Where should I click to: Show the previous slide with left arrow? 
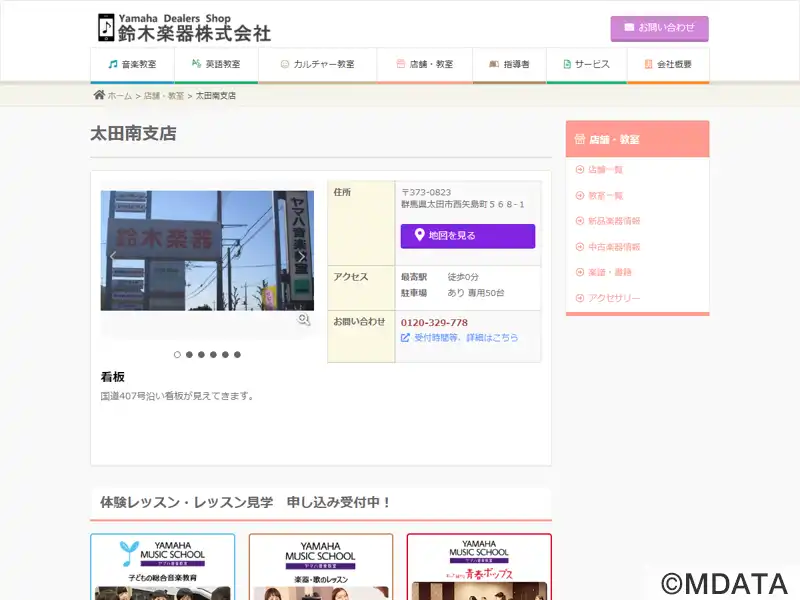tap(113, 256)
